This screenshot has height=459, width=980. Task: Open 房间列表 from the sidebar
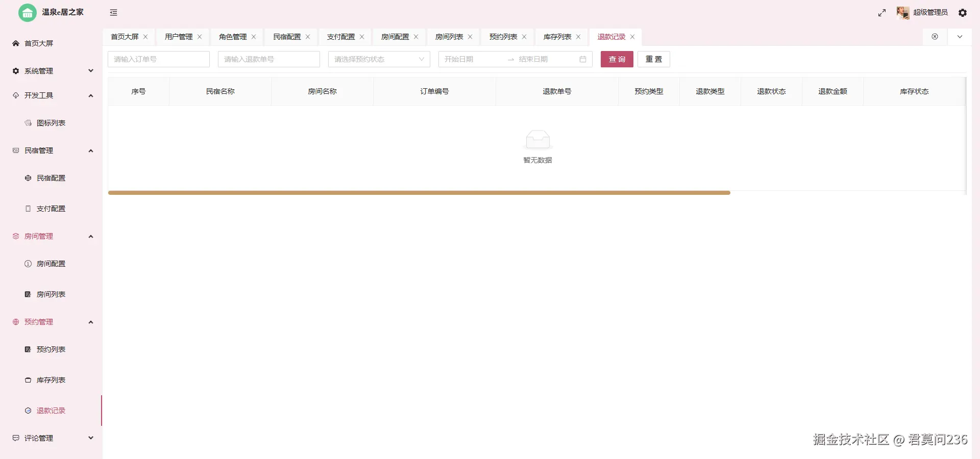[51, 294]
